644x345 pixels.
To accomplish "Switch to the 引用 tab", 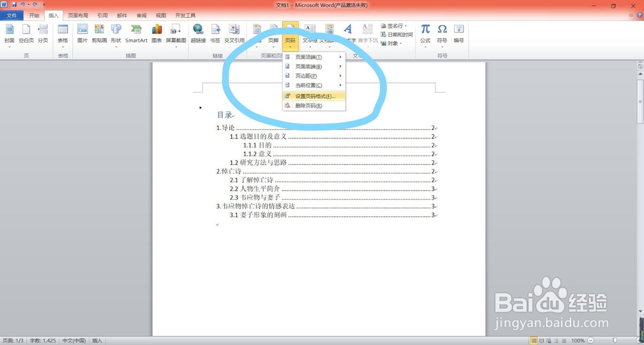I will [x=102, y=15].
